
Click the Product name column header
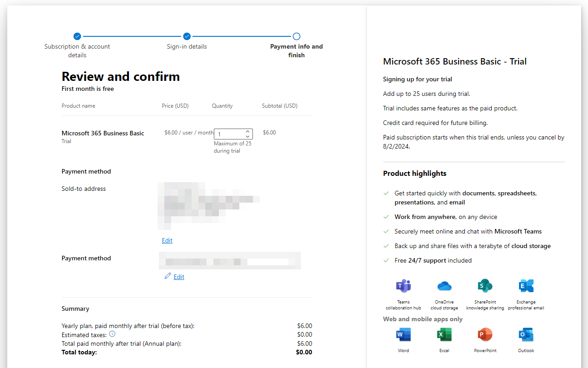79,106
